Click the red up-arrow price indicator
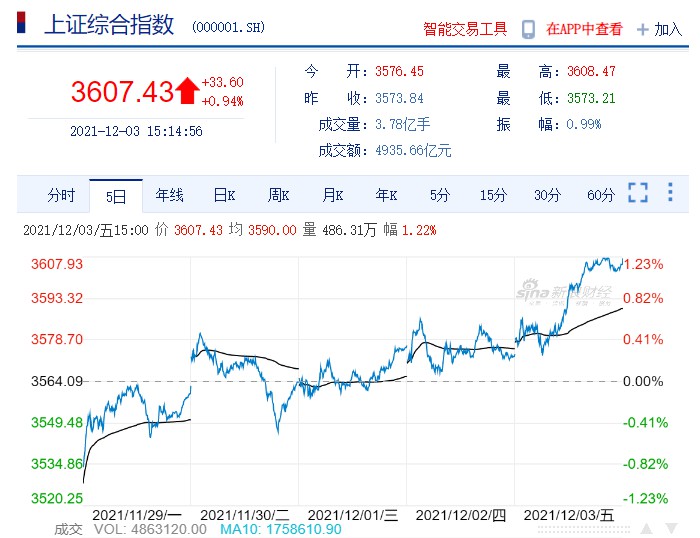Viewport: 700px width, 538px height. [187, 91]
